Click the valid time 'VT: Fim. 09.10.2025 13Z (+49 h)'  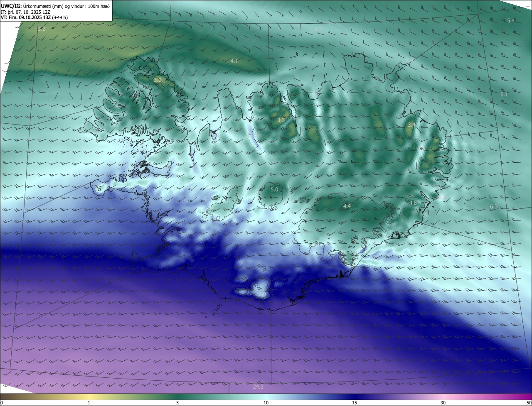pos(35,17)
